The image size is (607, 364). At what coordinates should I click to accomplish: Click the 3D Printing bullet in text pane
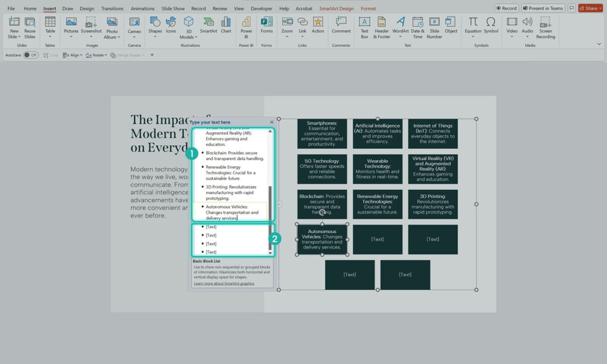231,193
